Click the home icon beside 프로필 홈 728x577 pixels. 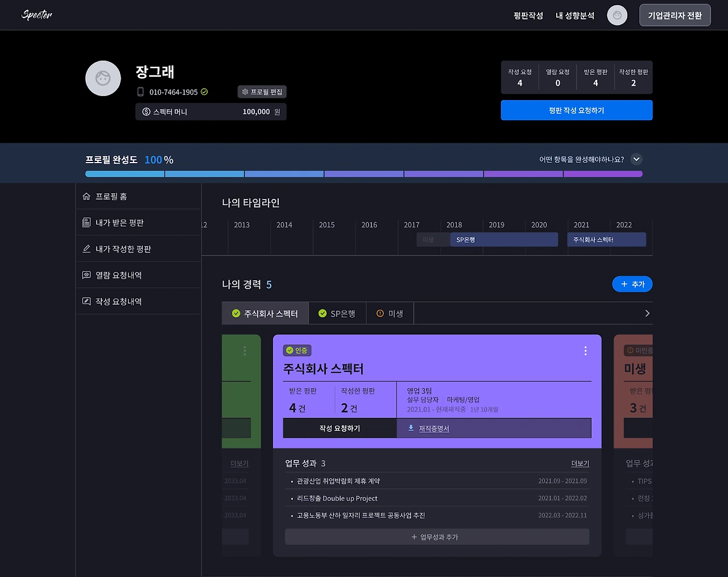click(x=86, y=197)
